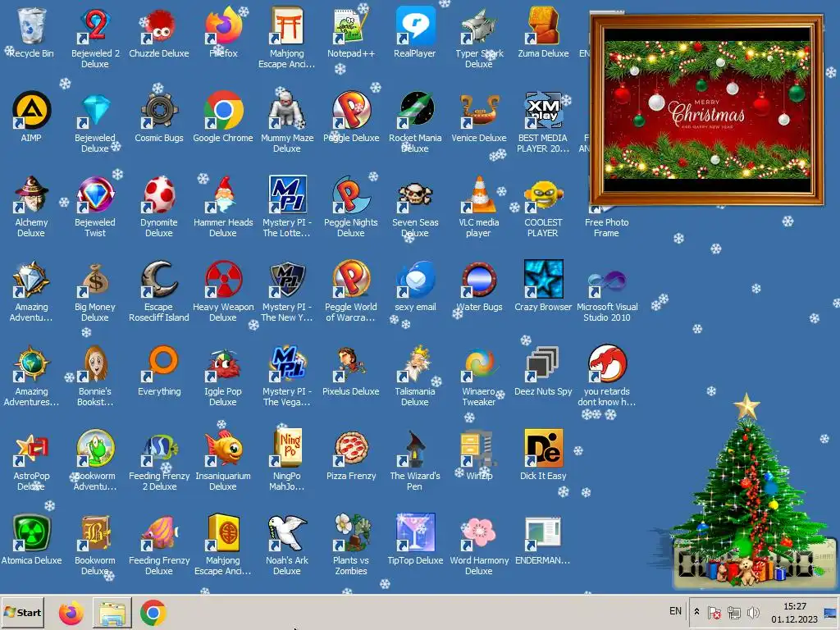Click the Plants vs Zombies icon
Viewport: 840px width, 630px height.
point(351,532)
